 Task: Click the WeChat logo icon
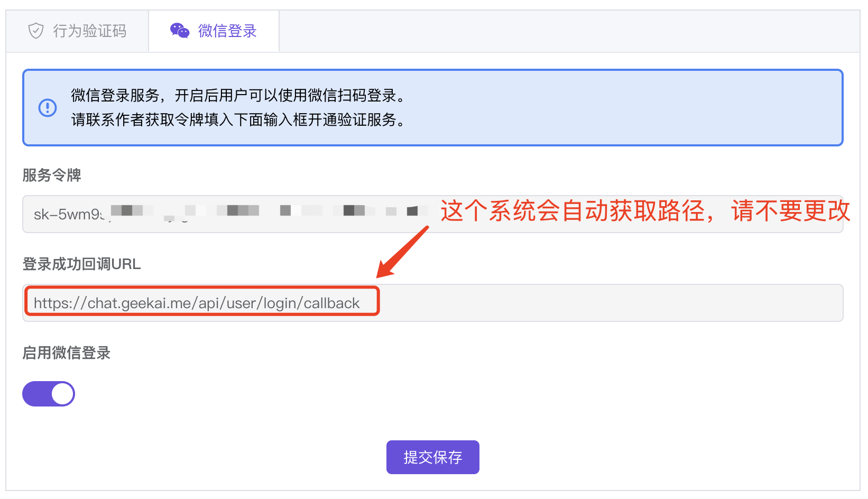[x=179, y=31]
